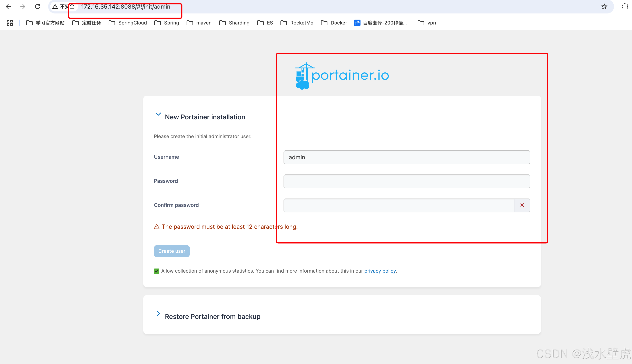This screenshot has width=632, height=364.
Task: Click the address bar URL
Action: (x=126, y=7)
